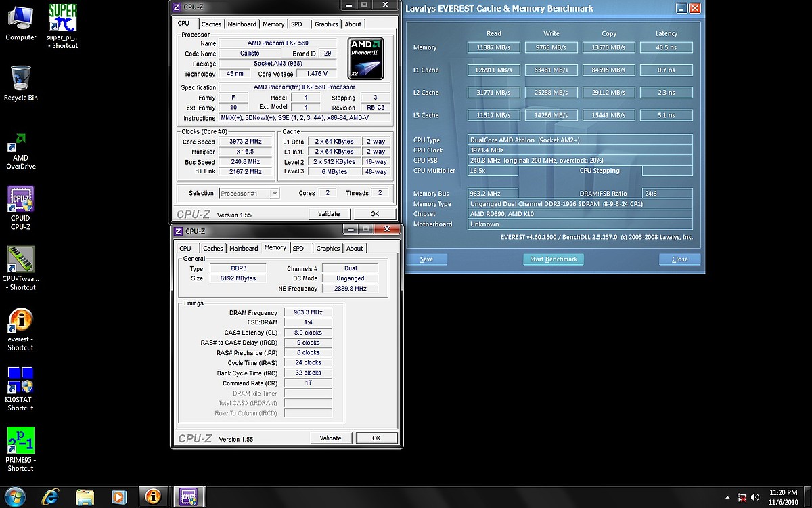Image resolution: width=812 pixels, height=508 pixels.
Task: Open Memory tab in CPU-Z processor window
Action: coord(273,24)
